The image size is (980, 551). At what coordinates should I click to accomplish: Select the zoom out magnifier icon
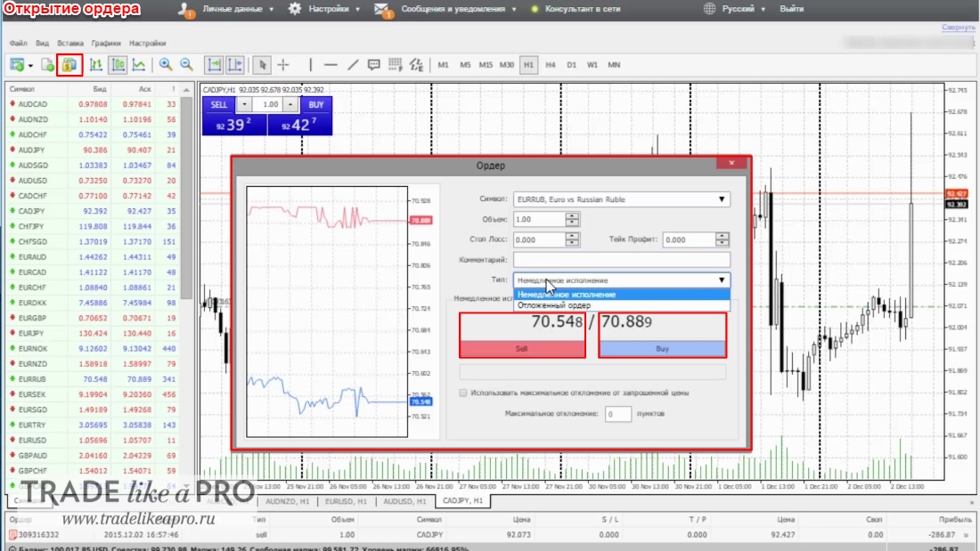[186, 65]
